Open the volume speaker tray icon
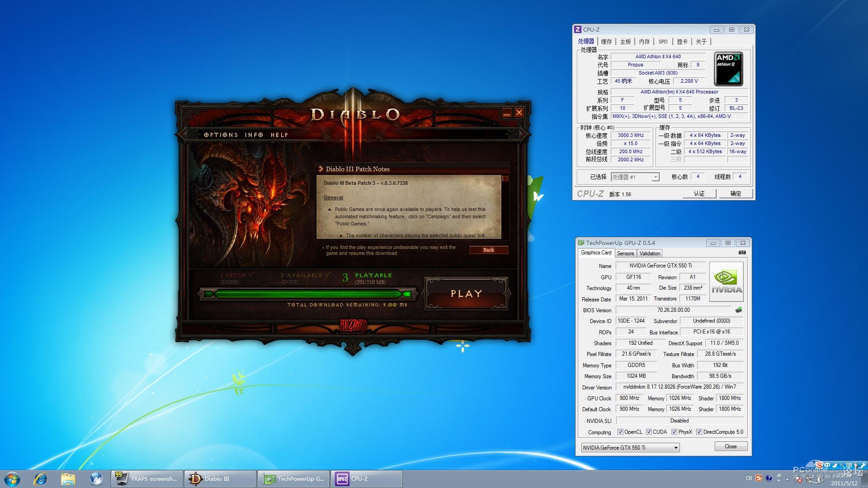 pyautogui.click(x=820, y=479)
